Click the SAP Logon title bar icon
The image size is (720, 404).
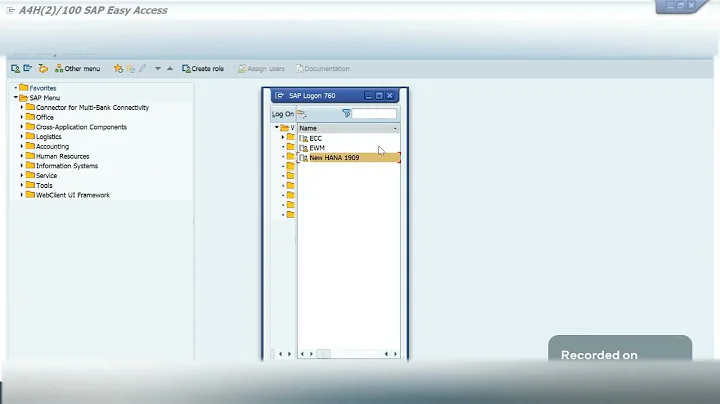(x=279, y=95)
